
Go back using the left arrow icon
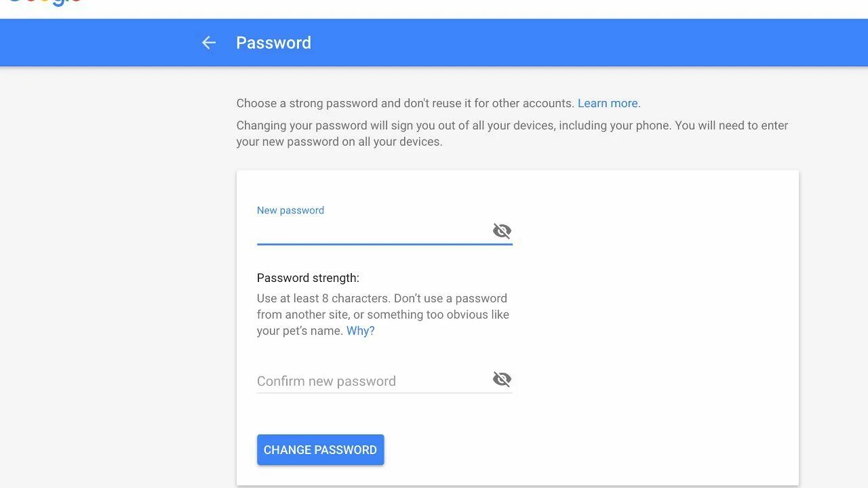click(x=208, y=43)
